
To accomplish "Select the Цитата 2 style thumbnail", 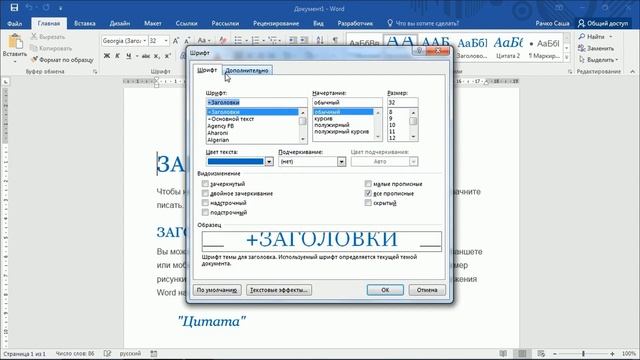I will point(508,48).
